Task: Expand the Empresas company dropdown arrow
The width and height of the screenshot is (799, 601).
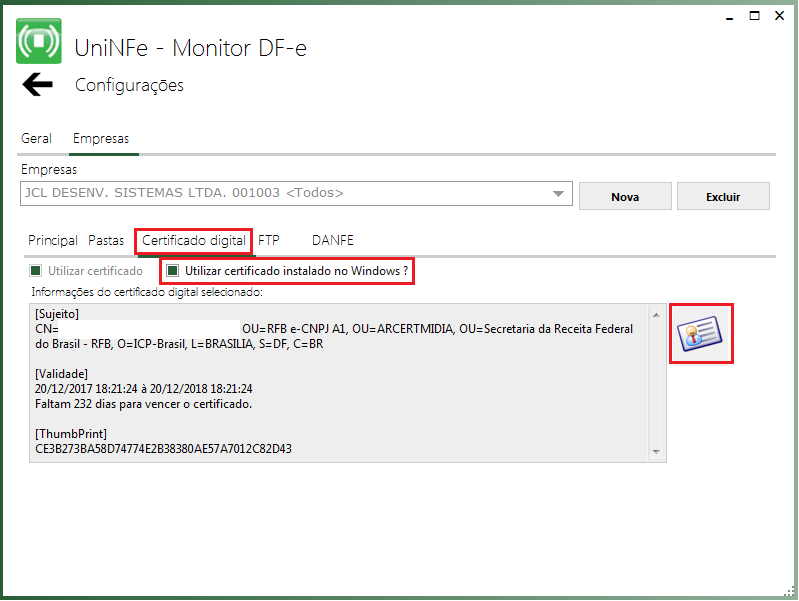Action: tap(558, 194)
